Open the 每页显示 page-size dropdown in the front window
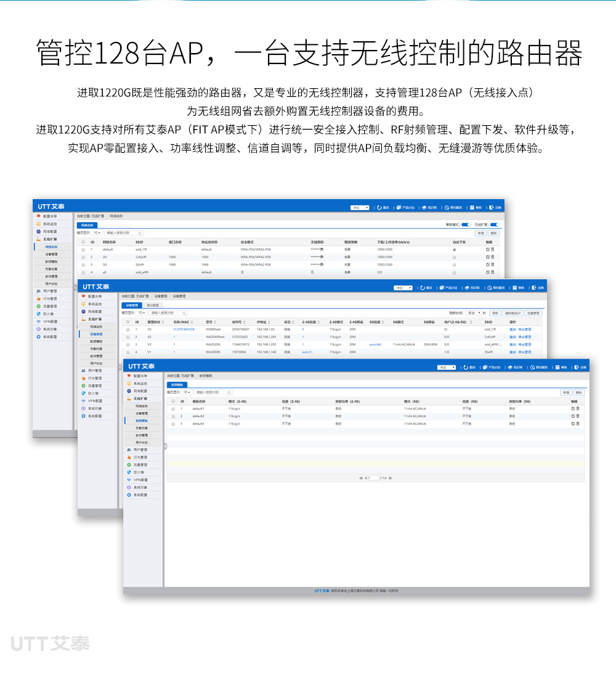Screen dimensions: 616x678 click(x=186, y=392)
